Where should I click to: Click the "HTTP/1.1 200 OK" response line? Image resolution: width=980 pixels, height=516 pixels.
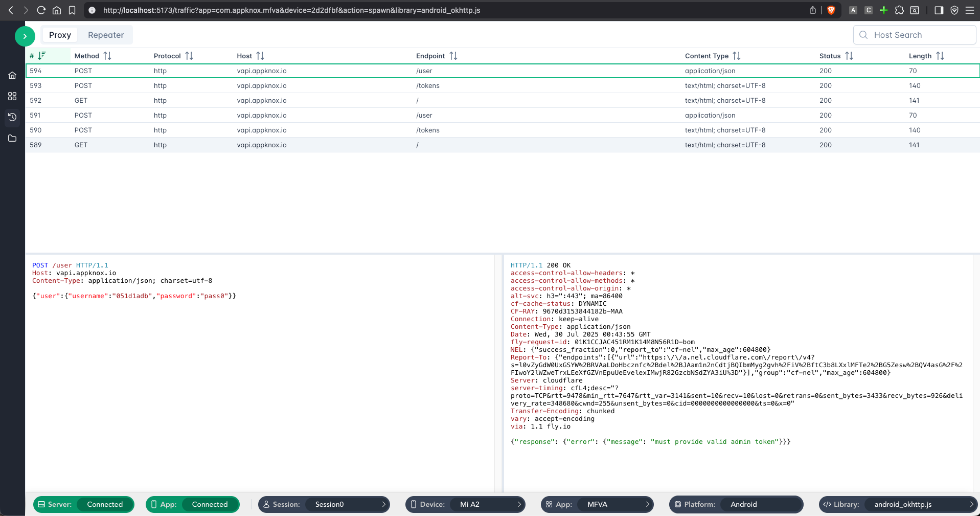pos(540,265)
